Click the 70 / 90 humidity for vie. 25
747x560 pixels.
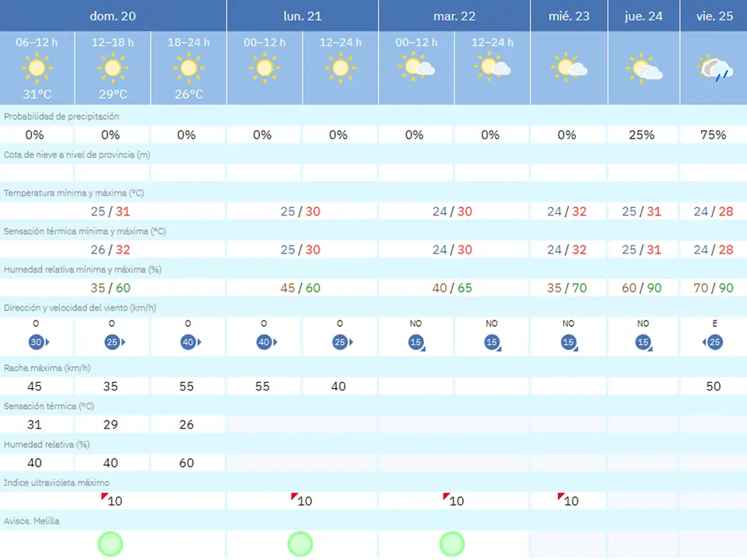pyautogui.click(x=714, y=288)
